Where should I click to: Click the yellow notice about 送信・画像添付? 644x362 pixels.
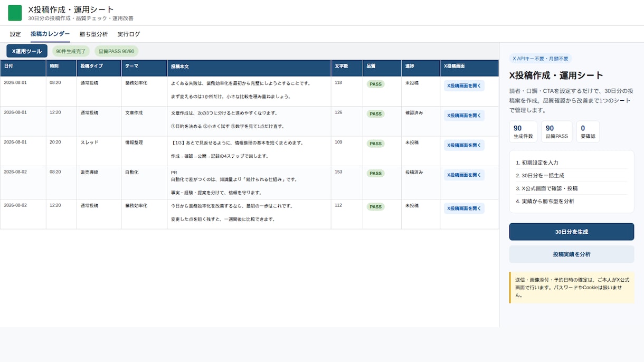click(x=572, y=288)
